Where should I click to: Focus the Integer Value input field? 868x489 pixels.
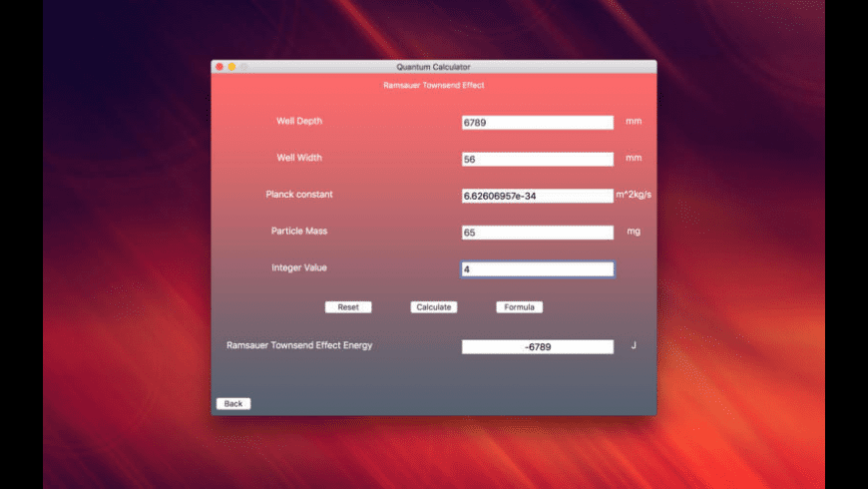(x=538, y=269)
